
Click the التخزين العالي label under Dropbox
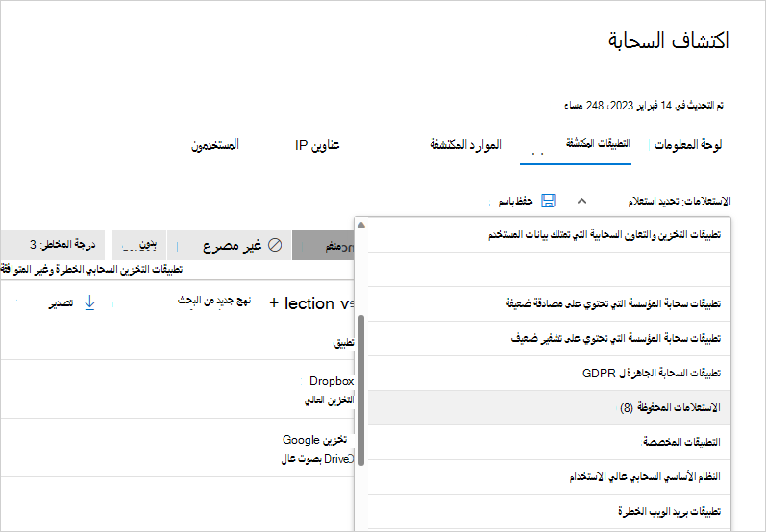tap(330, 400)
